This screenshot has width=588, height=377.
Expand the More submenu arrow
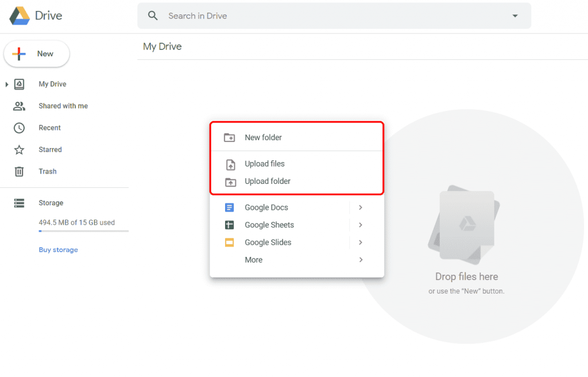click(x=361, y=260)
